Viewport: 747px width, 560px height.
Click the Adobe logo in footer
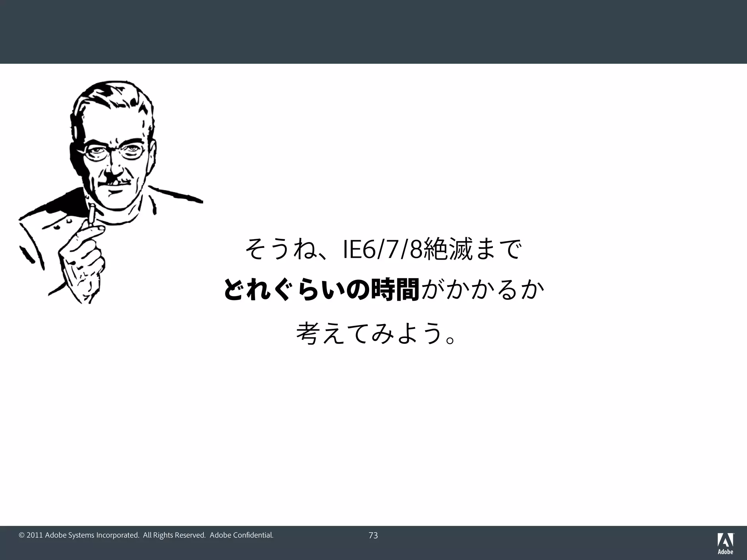[x=725, y=543]
